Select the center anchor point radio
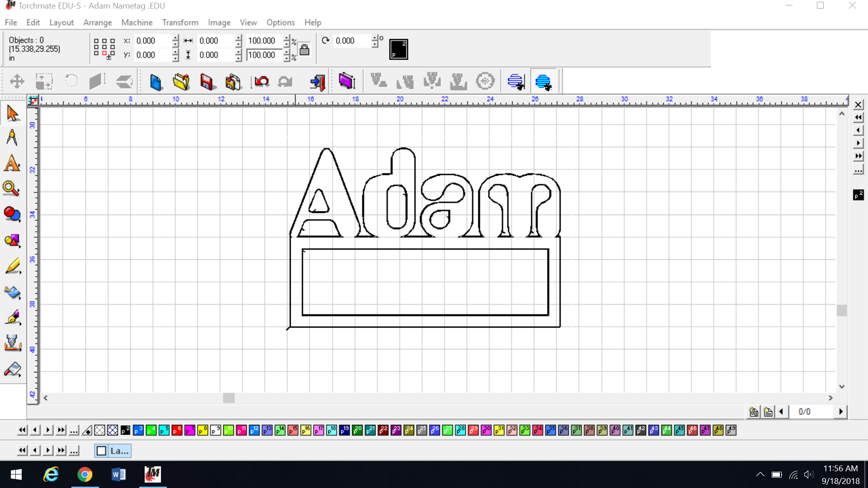 (x=104, y=47)
